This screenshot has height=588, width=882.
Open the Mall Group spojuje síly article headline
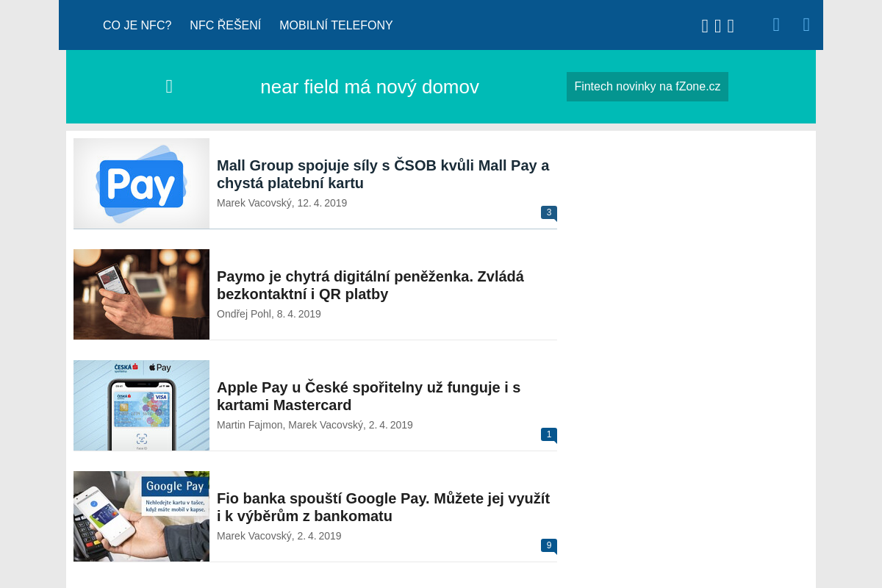pos(383,174)
